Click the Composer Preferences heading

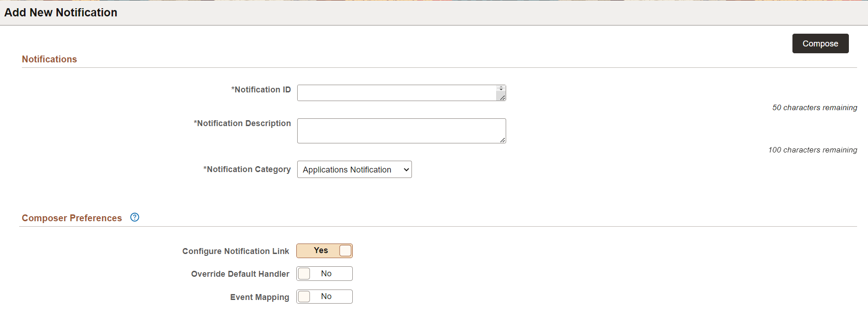pyautogui.click(x=72, y=218)
